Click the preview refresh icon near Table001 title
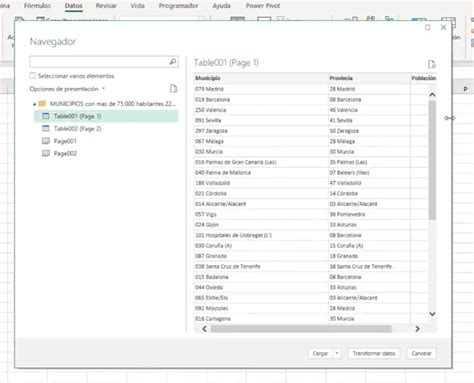The width and height of the screenshot is (474, 383). click(x=432, y=64)
